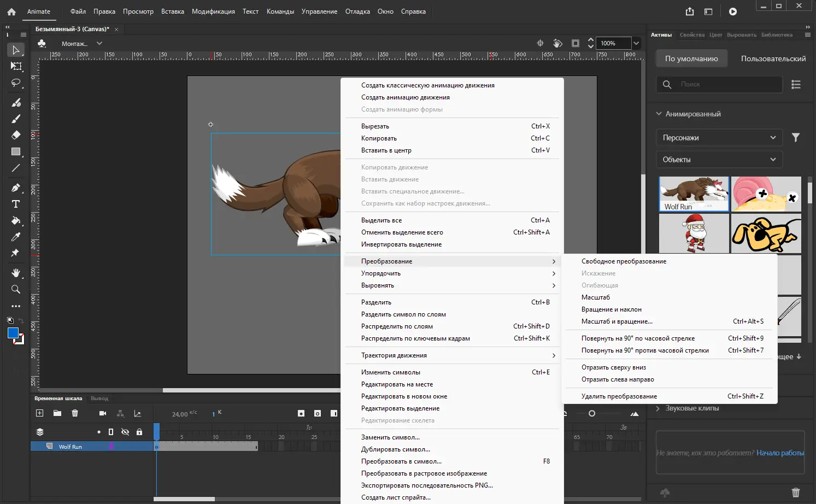
Task: Choose Отразить слева направо from submenu
Action: pos(618,379)
